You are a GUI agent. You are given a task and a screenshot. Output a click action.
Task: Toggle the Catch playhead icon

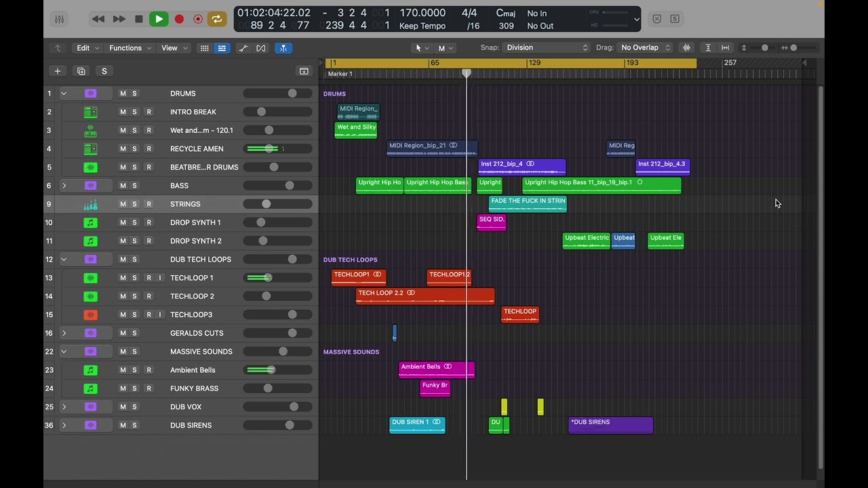click(283, 48)
